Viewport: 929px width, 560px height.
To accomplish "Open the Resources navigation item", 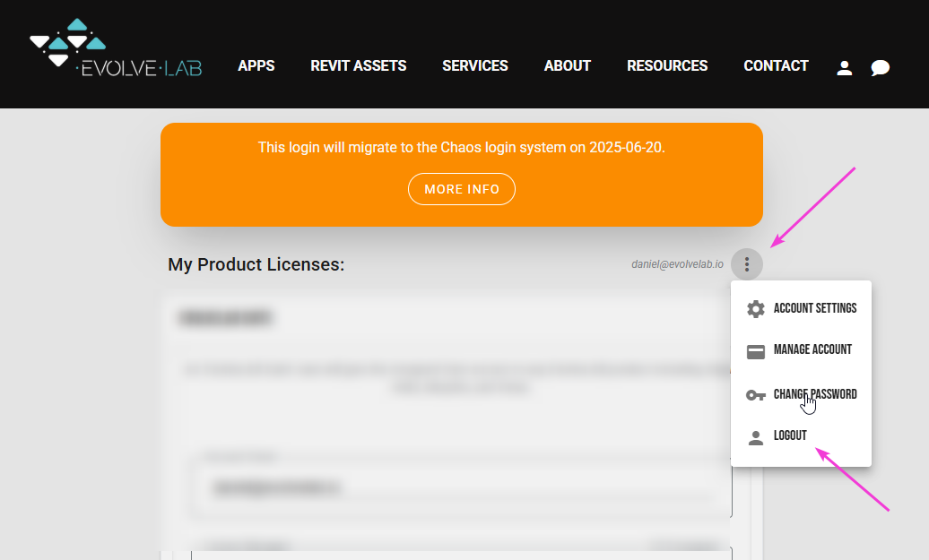I will click(667, 65).
